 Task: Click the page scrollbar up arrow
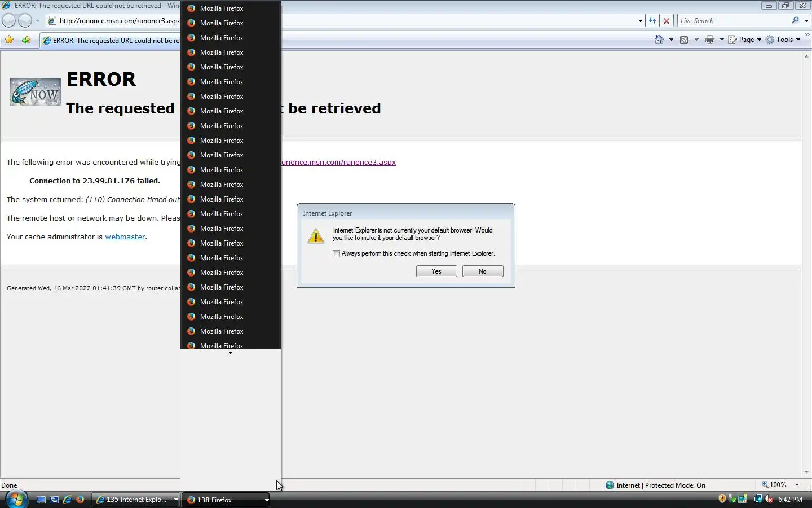[x=806, y=56]
